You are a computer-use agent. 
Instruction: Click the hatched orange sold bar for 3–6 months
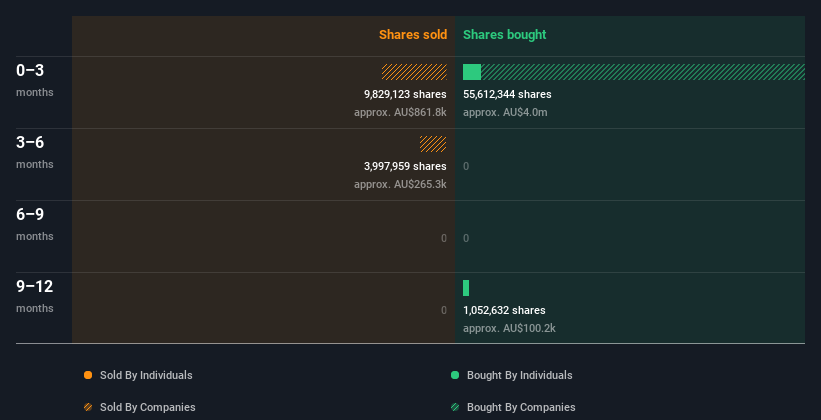[x=433, y=144]
